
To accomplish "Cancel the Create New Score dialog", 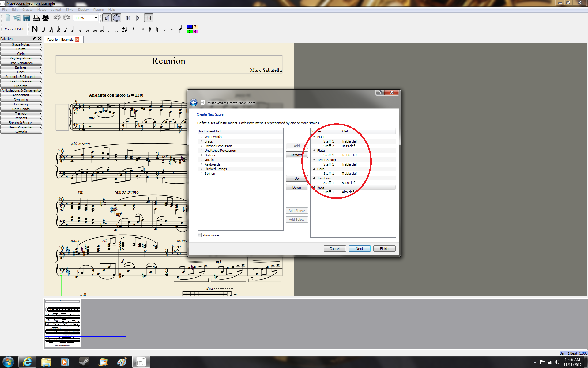I will [x=335, y=249].
